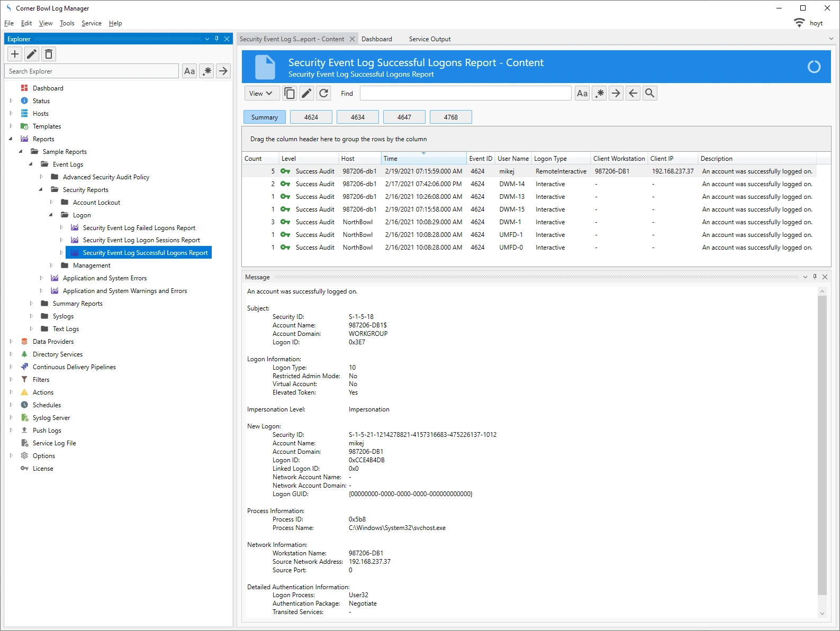Expand the Account Lockout folder

click(x=51, y=202)
